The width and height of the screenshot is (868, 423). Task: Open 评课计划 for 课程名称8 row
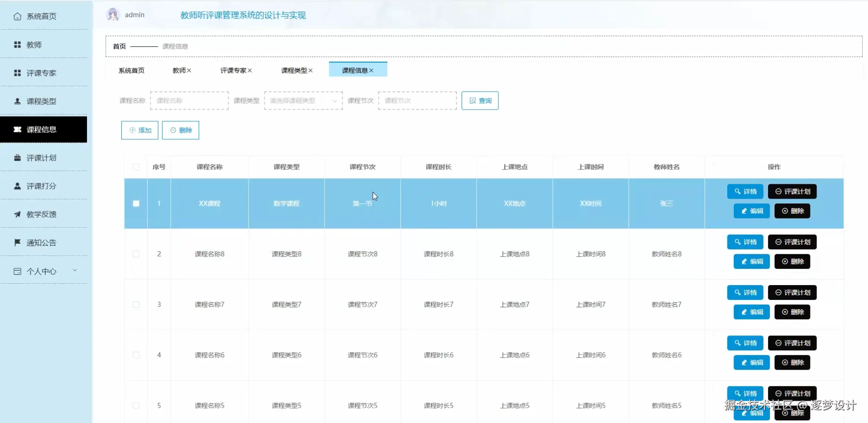pyautogui.click(x=792, y=242)
